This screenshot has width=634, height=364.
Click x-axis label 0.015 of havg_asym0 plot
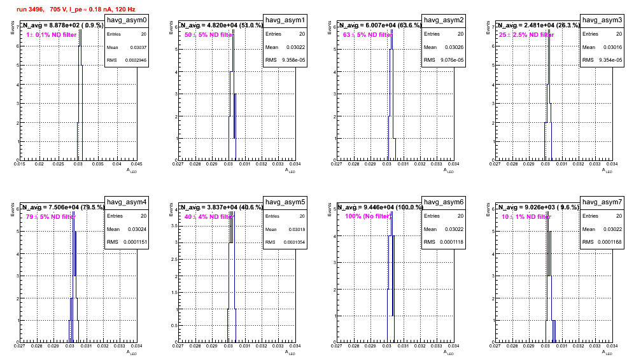(x=19, y=164)
